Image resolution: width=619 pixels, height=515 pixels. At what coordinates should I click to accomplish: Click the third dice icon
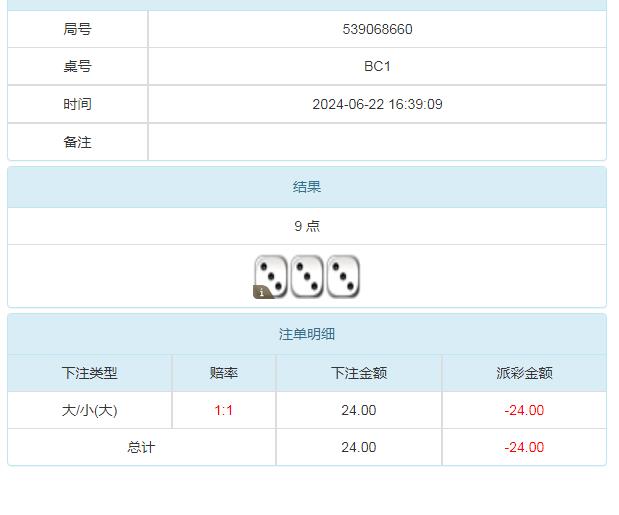tap(343, 277)
